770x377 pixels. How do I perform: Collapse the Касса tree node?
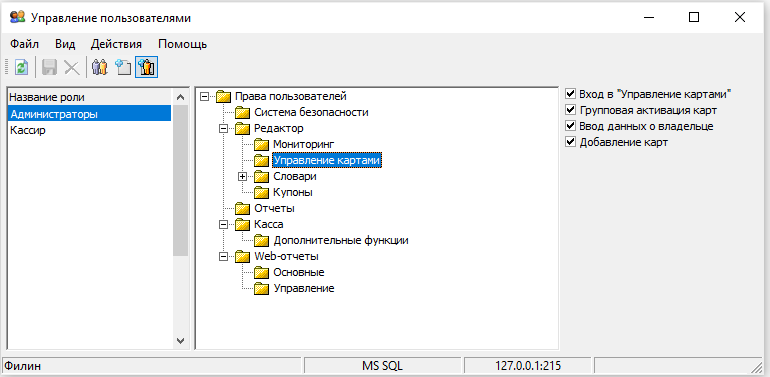coord(223,225)
